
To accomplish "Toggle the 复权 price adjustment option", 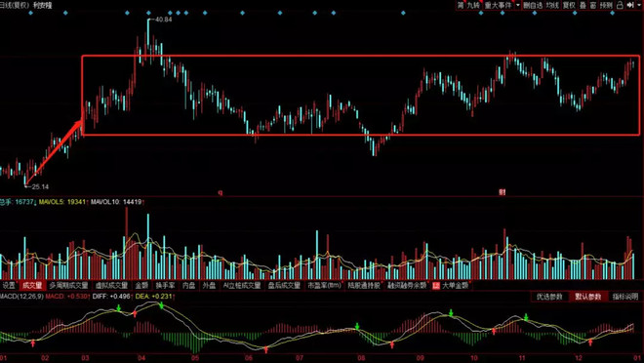I will click(x=569, y=5).
